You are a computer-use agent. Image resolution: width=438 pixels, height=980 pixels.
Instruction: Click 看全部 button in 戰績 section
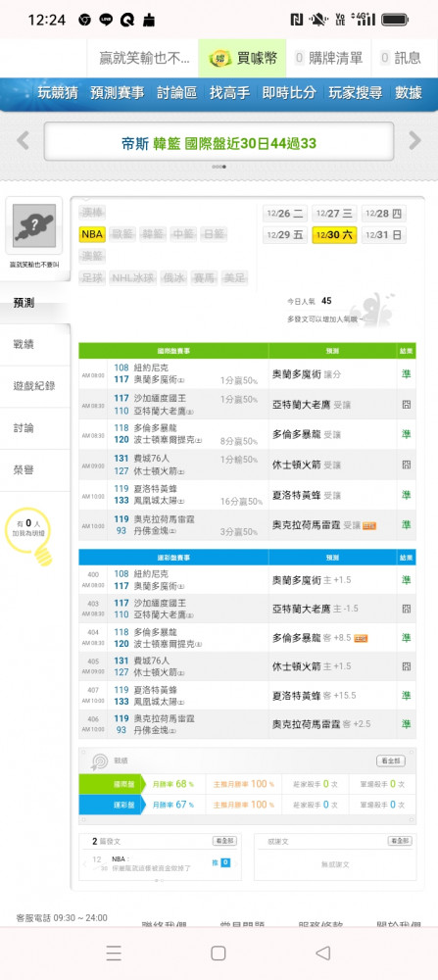click(391, 760)
